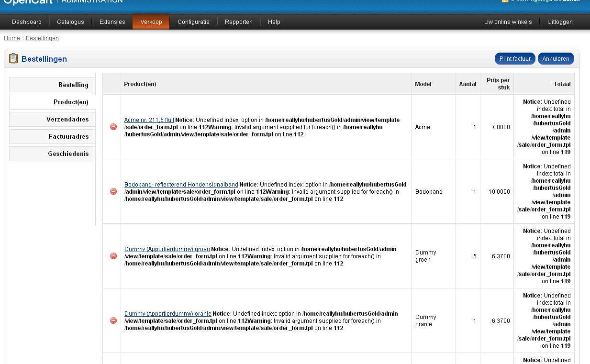
Task: Remove the Acme nr. 211,5 fluit product
Action: [x=113, y=127]
